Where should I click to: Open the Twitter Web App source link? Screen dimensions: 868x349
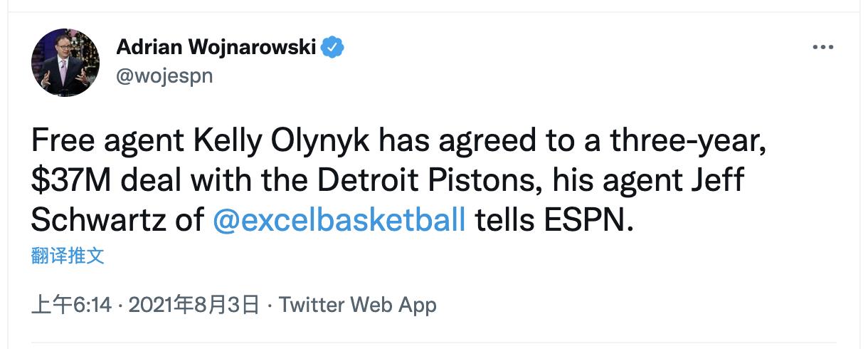click(357, 305)
